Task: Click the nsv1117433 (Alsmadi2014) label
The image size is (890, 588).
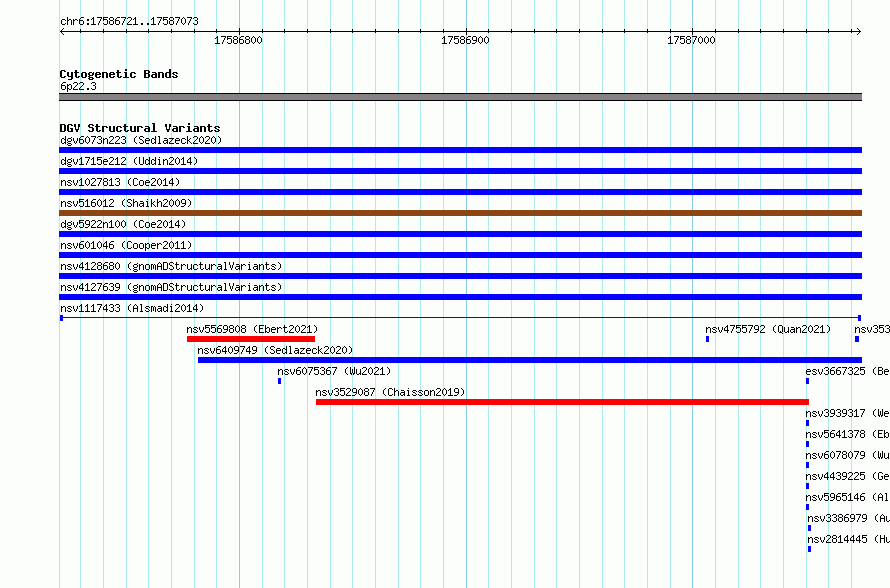Action: (x=132, y=308)
